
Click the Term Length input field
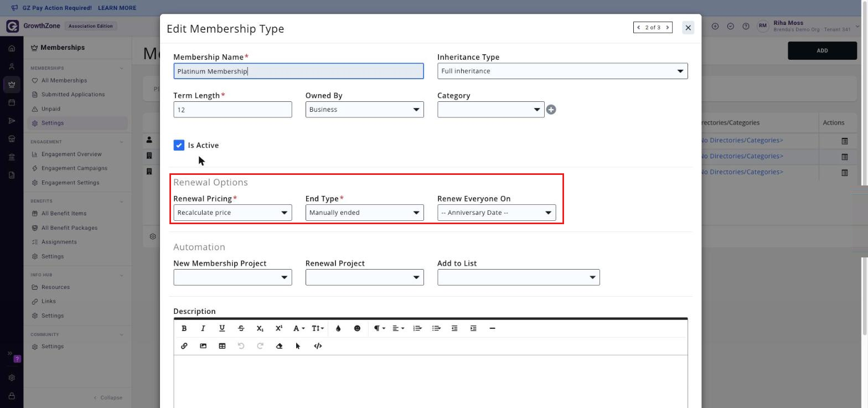coord(232,110)
